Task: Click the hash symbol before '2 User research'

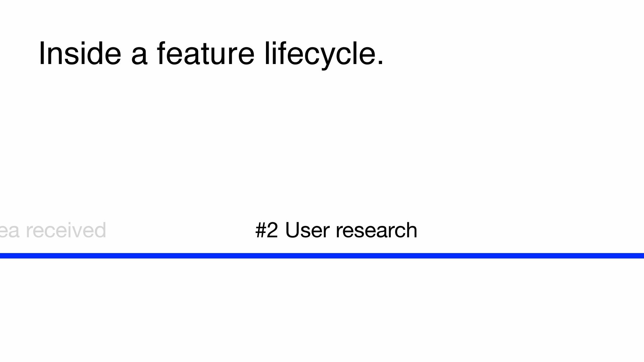Action: point(260,230)
